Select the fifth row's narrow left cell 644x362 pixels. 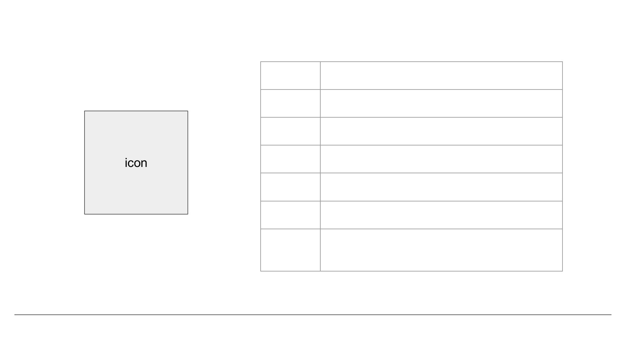(290, 187)
